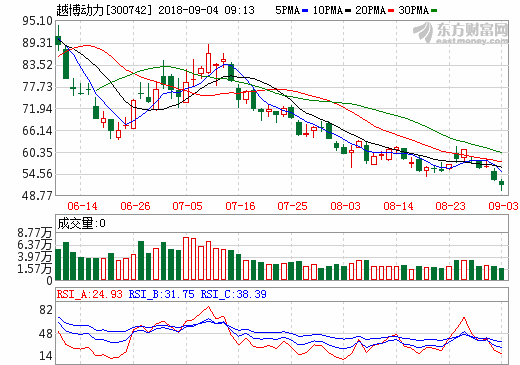Click the 14 RSI axis label
The image size is (520, 365).
pos(46,356)
